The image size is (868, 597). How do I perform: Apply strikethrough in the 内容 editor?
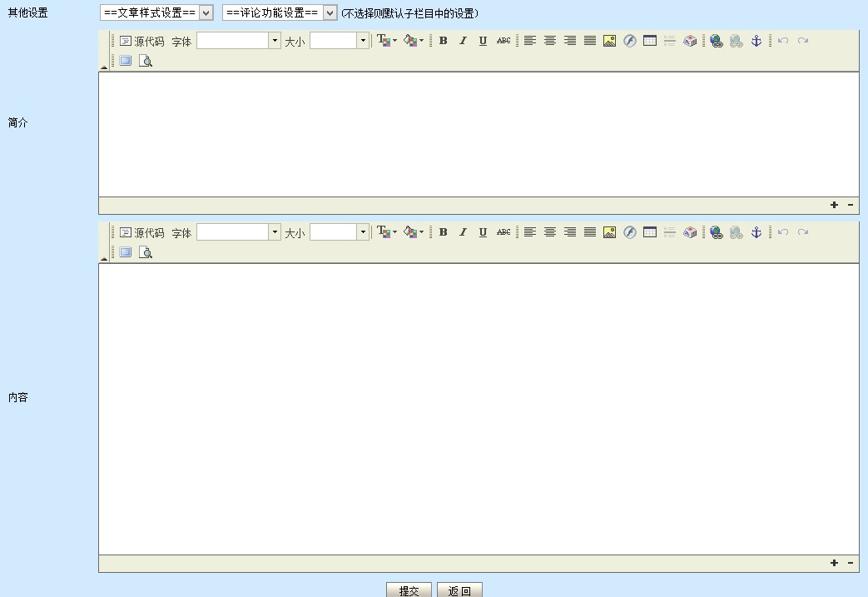[503, 232]
